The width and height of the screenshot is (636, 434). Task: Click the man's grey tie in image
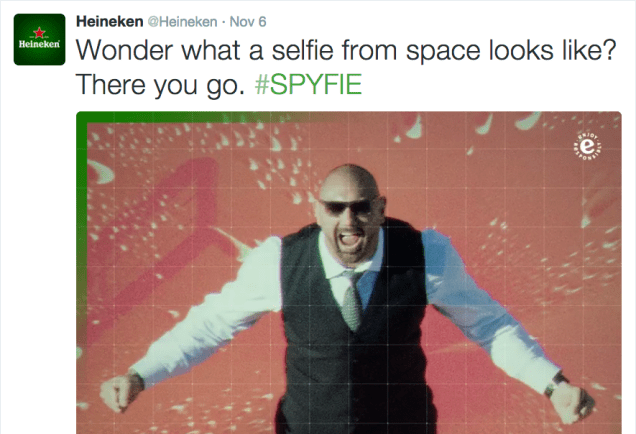click(352, 301)
